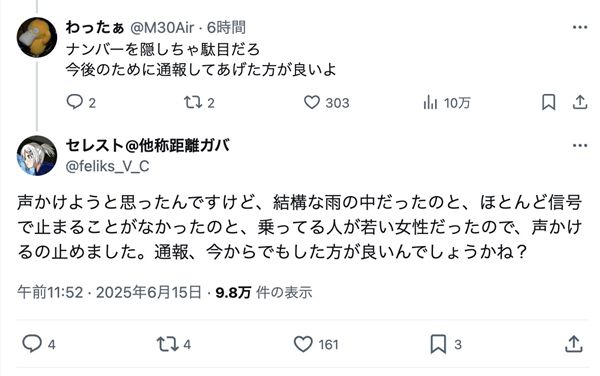
Task: Retweet the セレスト post with 4 retweets
Action: [x=168, y=344]
